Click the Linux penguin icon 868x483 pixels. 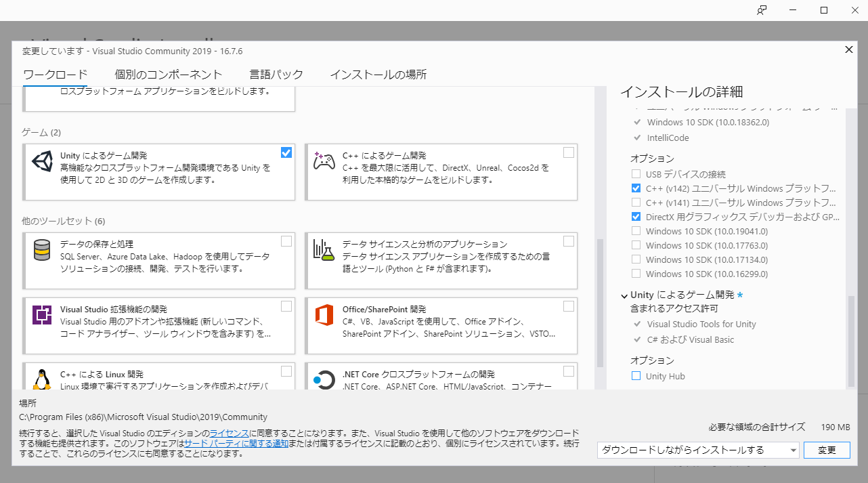pyautogui.click(x=42, y=379)
